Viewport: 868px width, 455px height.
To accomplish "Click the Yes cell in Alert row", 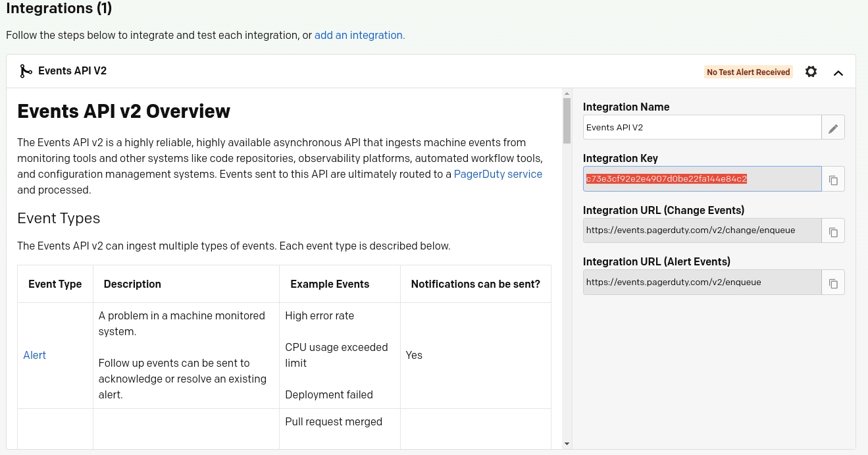I will 414,356.
